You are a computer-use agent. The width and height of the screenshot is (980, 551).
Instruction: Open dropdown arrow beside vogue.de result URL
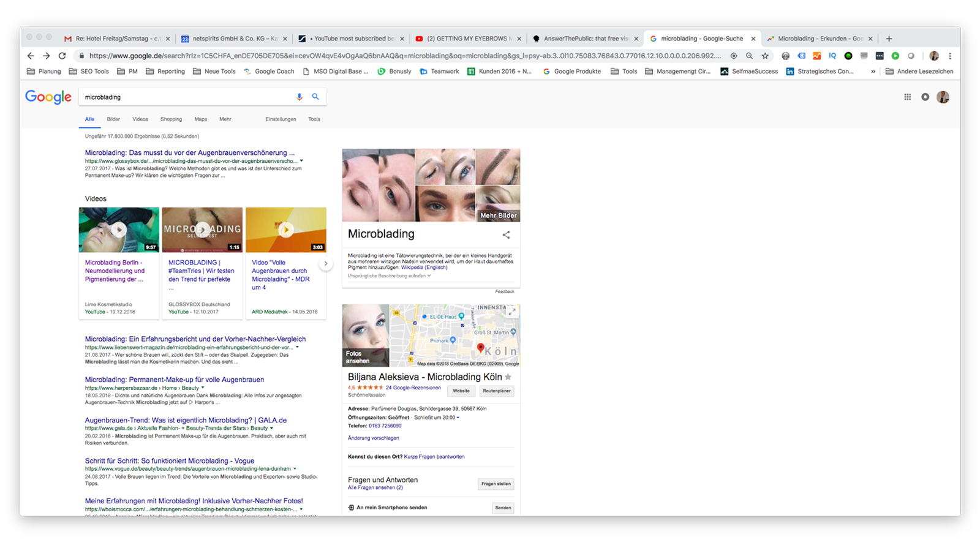pyautogui.click(x=295, y=469)
